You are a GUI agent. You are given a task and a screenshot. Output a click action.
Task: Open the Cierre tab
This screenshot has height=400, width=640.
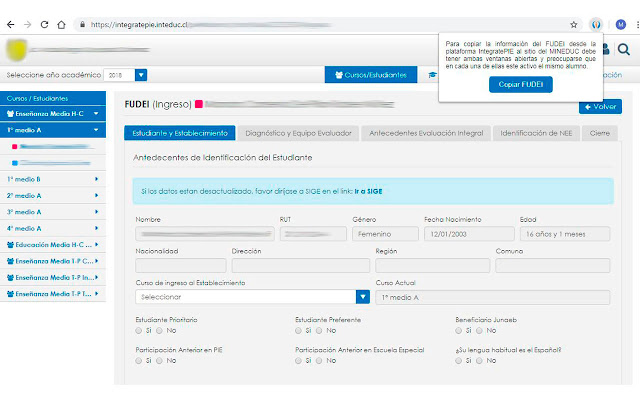pos(600,133)
